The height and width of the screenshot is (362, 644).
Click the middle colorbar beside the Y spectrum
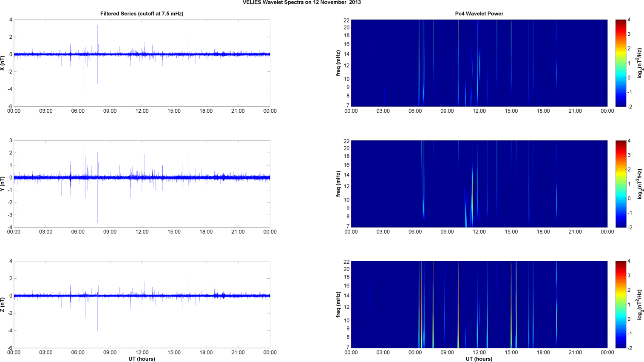pos(620,184)
